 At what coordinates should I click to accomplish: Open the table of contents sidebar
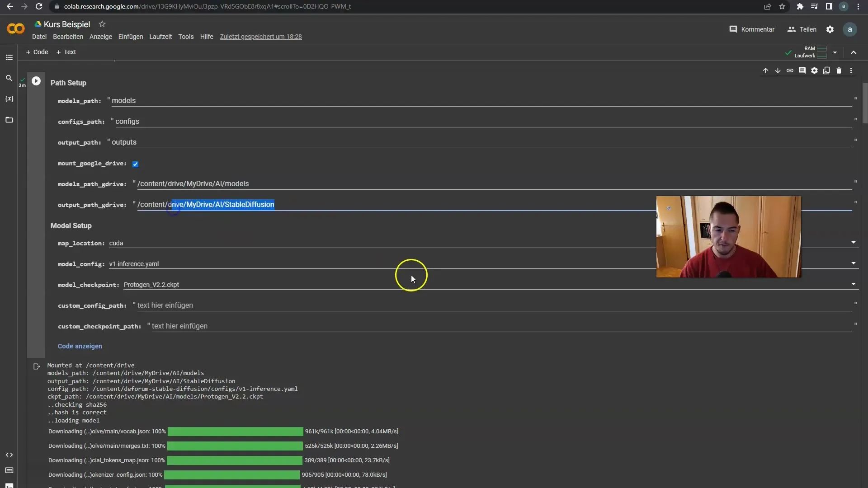tap(9, 57)
